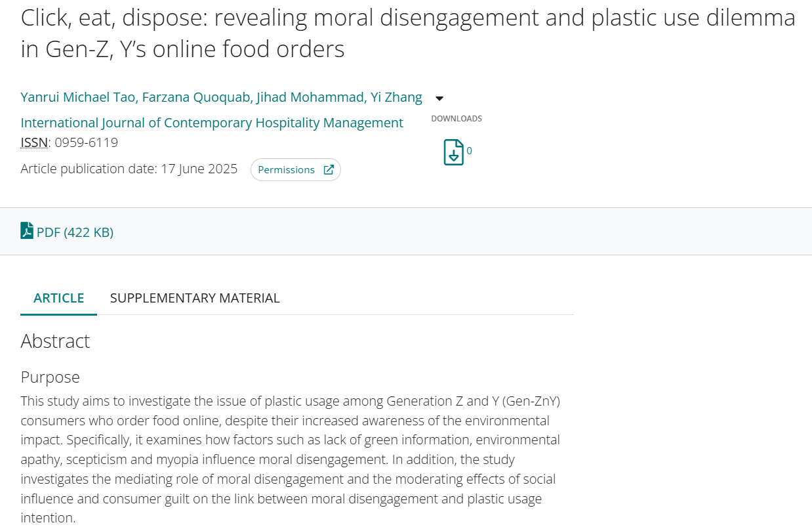Click the external link icon in Permissions
The width and height of the screenshot is (812, 527).
329,170
